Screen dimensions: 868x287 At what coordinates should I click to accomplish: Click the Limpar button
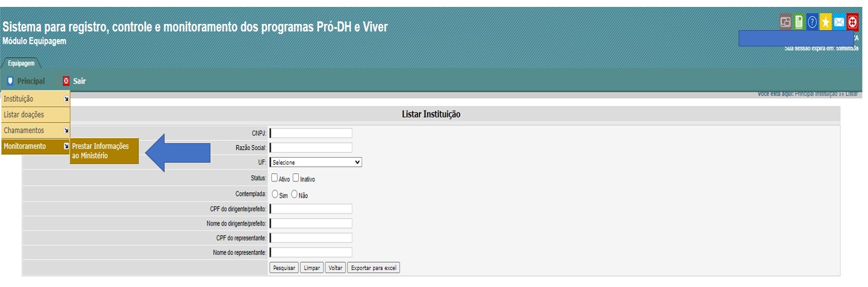click(x=312, y=268)
